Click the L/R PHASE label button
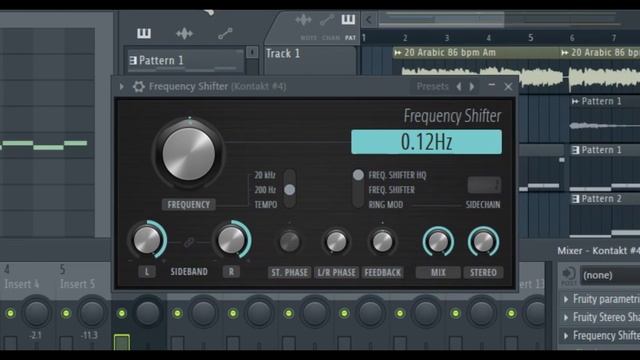 tap(337, 273)
